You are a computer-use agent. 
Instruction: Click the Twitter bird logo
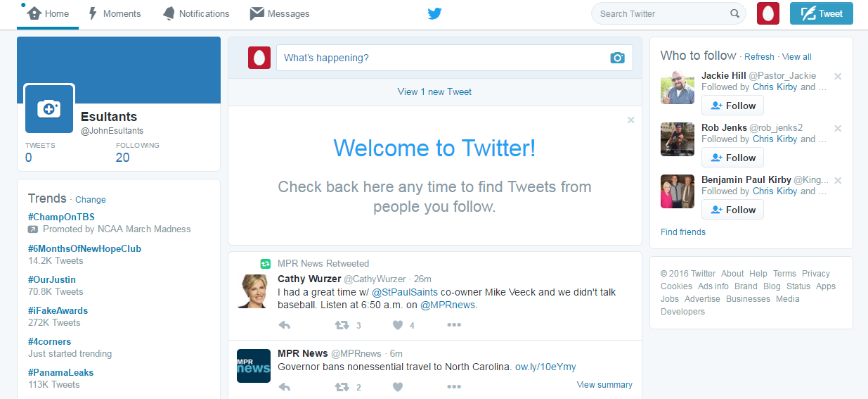pyautogui.click(x=434, y=13)
